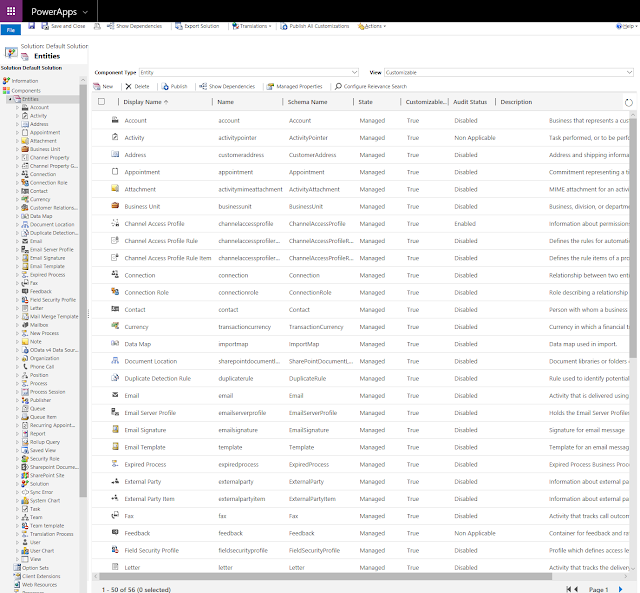Click the SharePoint Site icon in the tree
Screen dimensions: 640x593
tap(25, 475)
